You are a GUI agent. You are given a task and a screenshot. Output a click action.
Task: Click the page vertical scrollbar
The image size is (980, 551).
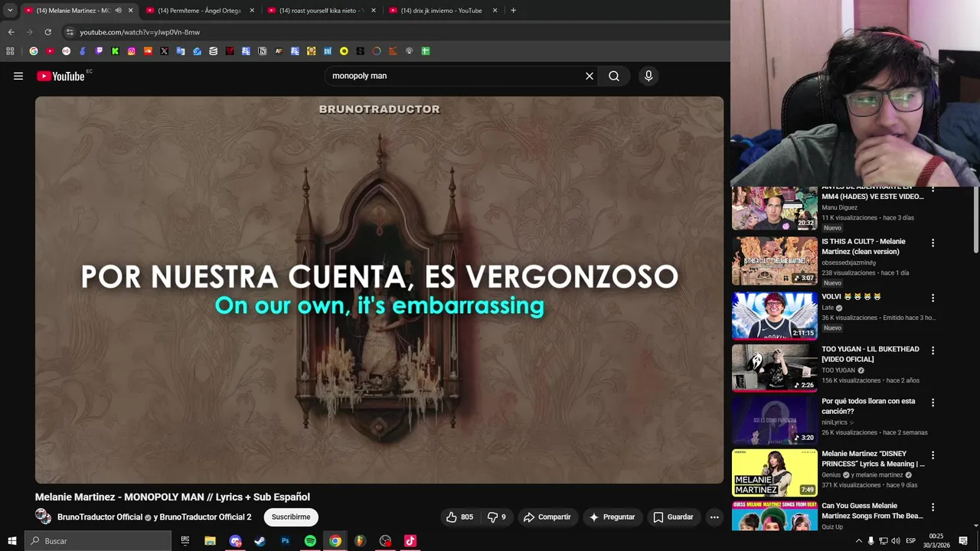[976, 222]
